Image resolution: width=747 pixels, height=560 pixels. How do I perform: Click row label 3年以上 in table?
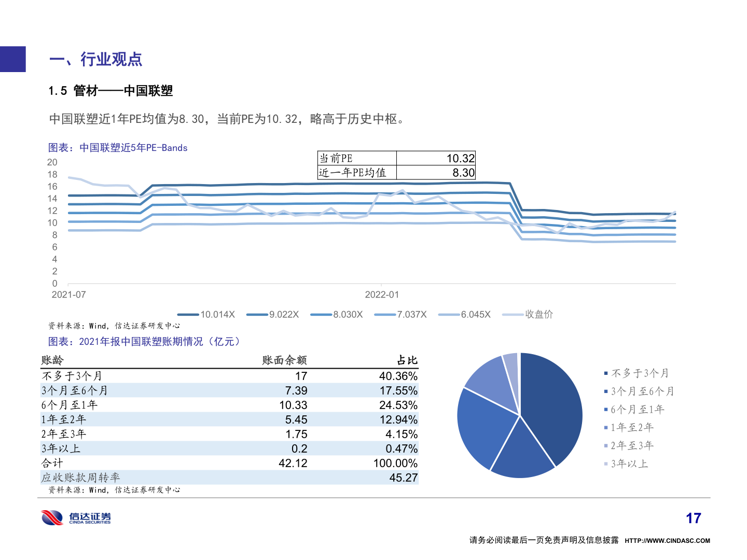tap(61, 449)
